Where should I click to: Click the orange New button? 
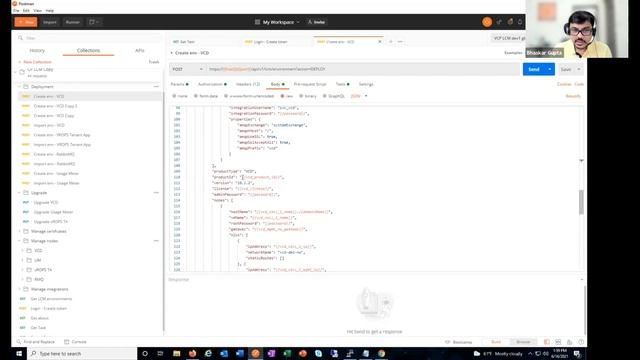tap(26, 22)
